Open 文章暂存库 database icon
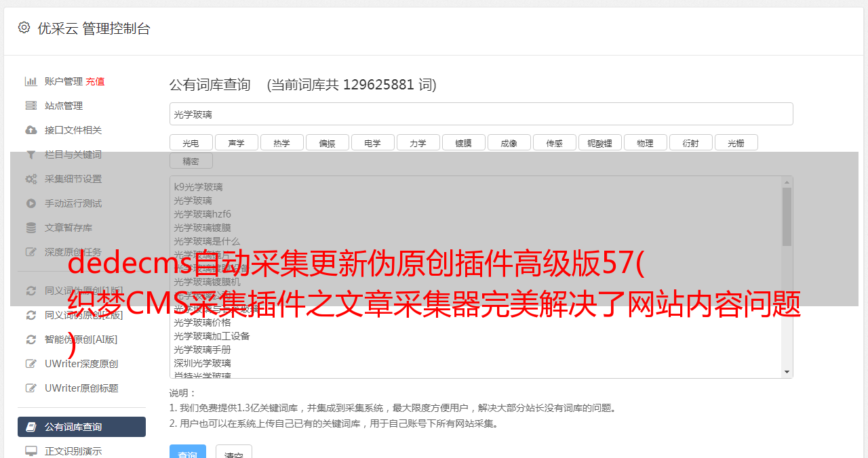The image size is (868, 458). (31, 228)
